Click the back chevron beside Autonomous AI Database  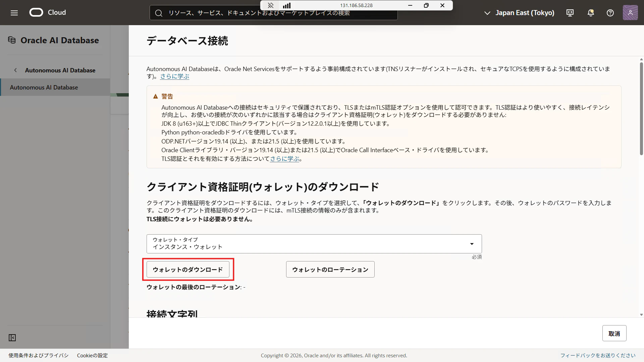pos(15,70)
